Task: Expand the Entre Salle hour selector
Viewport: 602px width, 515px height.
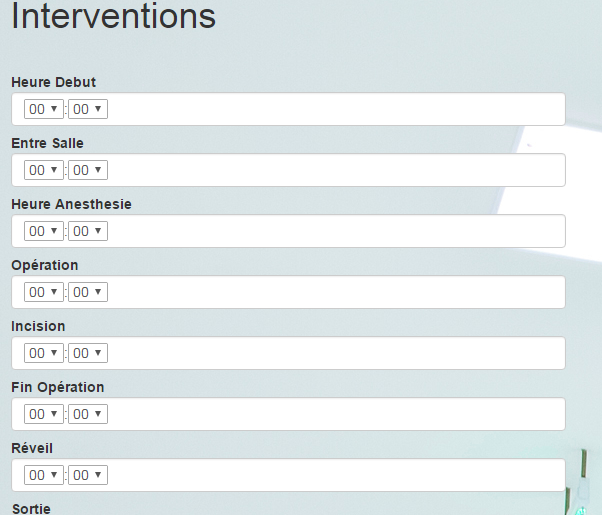Action: (x=44, y=170)
